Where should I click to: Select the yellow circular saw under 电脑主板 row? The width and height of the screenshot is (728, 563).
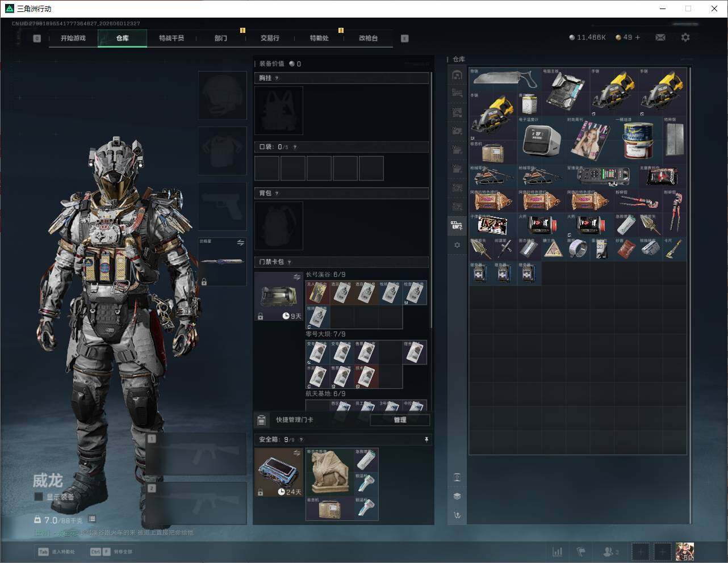pos(493,116)
